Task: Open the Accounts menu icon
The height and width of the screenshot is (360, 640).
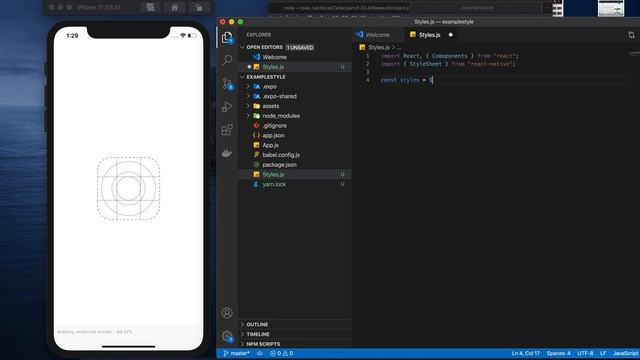Action: coord(227,313)
